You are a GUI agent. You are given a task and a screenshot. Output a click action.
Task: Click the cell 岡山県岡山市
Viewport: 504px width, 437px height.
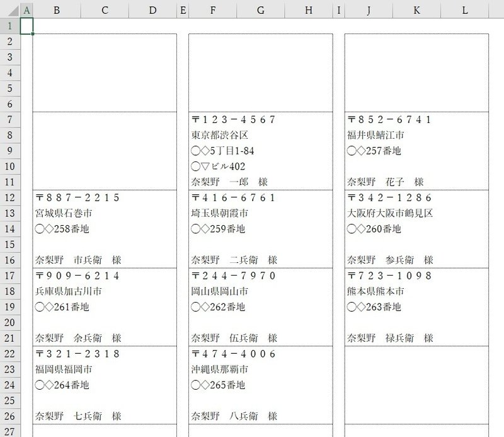pyautogui.click(x=219, y=291)
